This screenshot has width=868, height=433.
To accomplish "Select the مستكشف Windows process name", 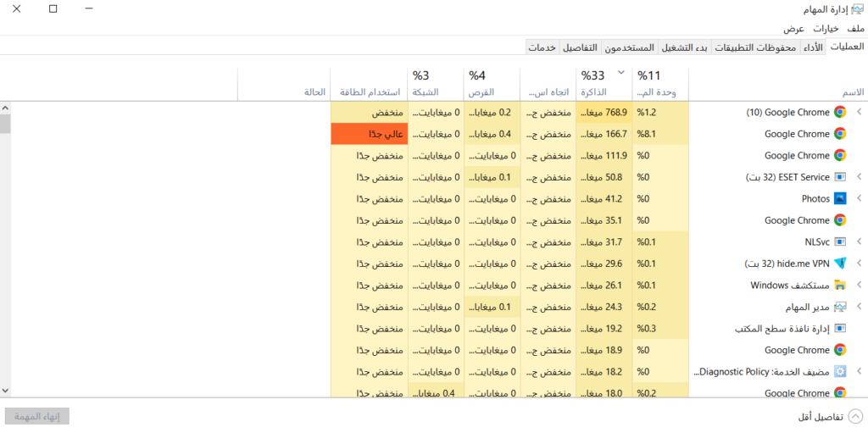I will [x=790, y=286].
